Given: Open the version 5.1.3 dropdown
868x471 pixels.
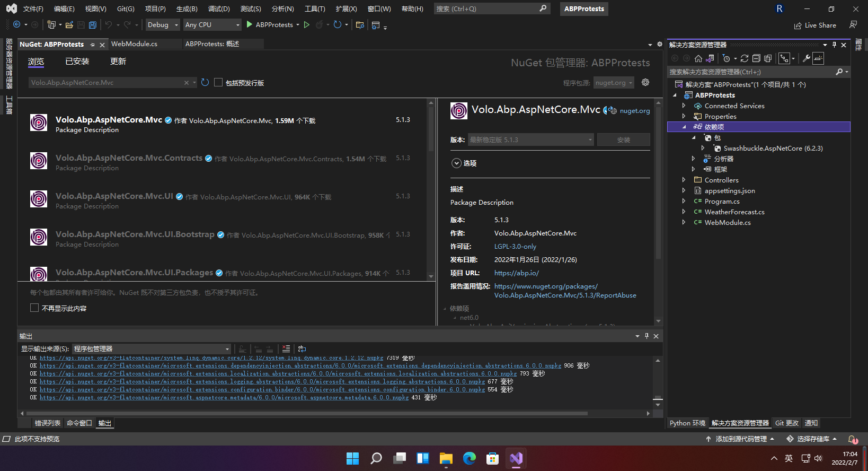Looking at the screenshot, I should pyautogui.click(x=531, y=140).
